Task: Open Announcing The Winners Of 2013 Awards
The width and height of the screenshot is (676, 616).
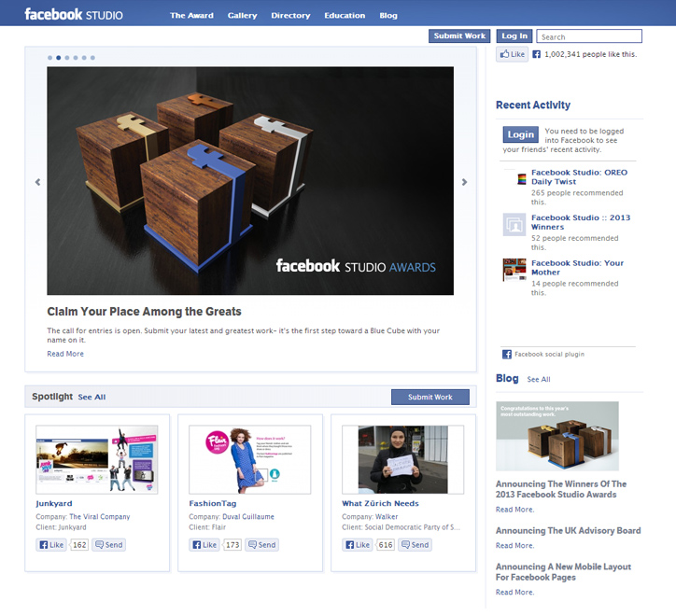Action: pos(561,489)
